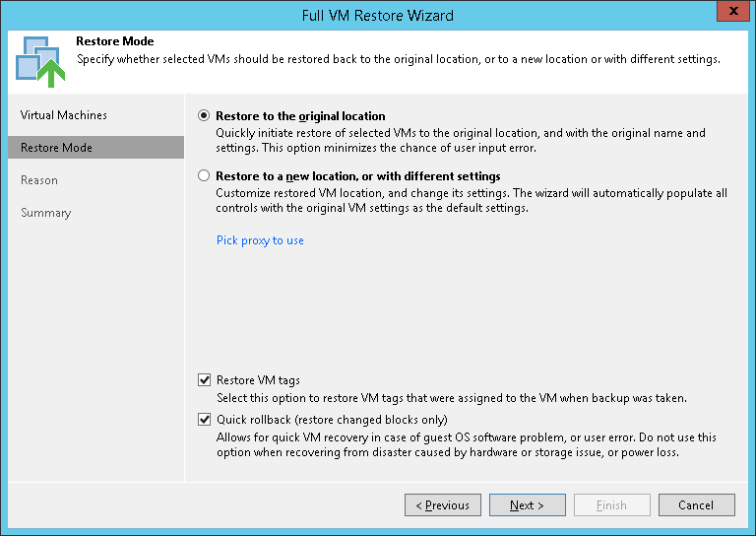The width and height of the screenshot is (756, 536).
Task: Close the Full VM Restore Wizard window
Action: coord(729,15)
